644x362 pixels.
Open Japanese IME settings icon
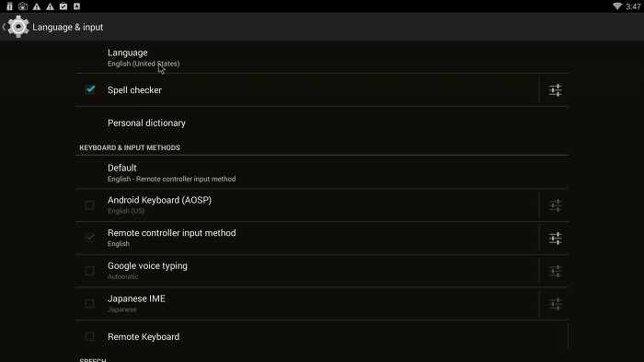pyautogui.click(x=555, y=304)
